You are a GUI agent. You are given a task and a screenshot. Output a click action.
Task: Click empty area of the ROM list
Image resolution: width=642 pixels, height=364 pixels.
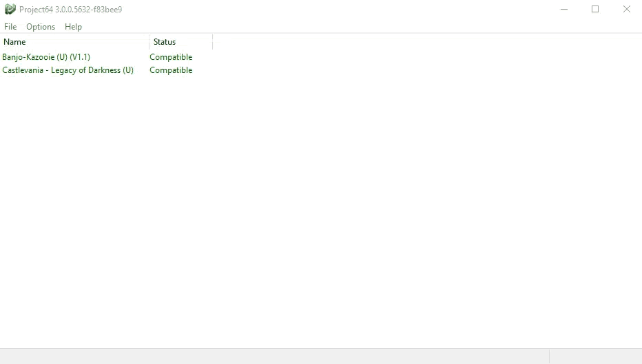coord(344,206)
